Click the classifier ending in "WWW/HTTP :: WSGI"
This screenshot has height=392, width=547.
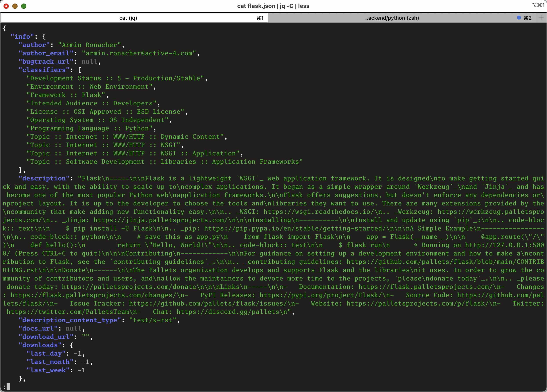coord(103,145)
